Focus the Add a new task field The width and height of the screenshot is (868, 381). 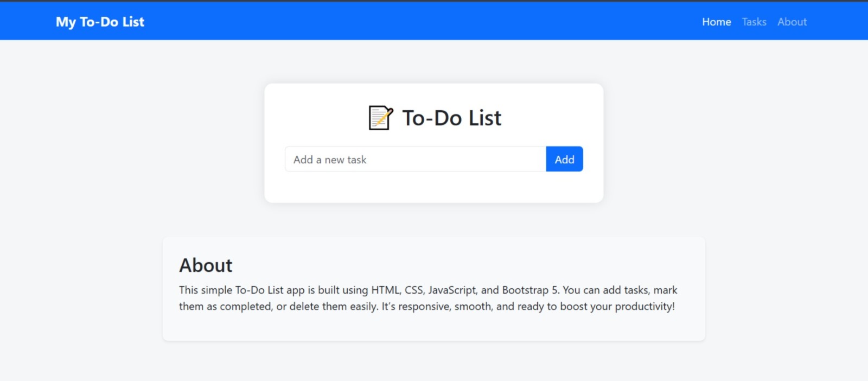pyautogui.click(x=416, y=159)
